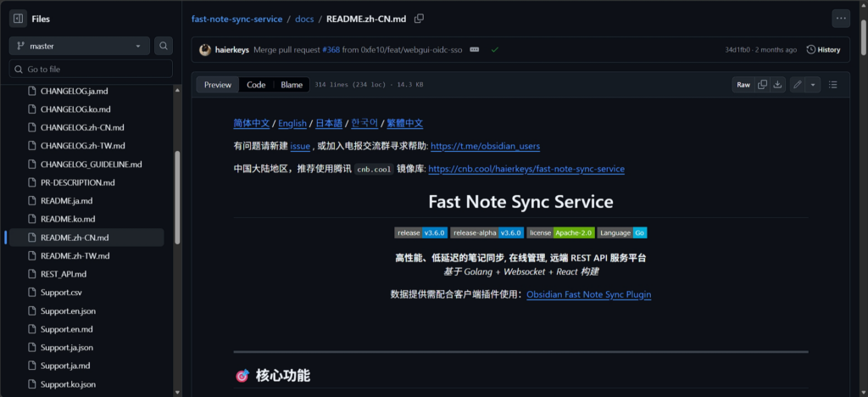The height and width of the screenshot is (397, 868).
Task: Copy file path icon next to README.zh-CN.md
Action: pos(419,19)
